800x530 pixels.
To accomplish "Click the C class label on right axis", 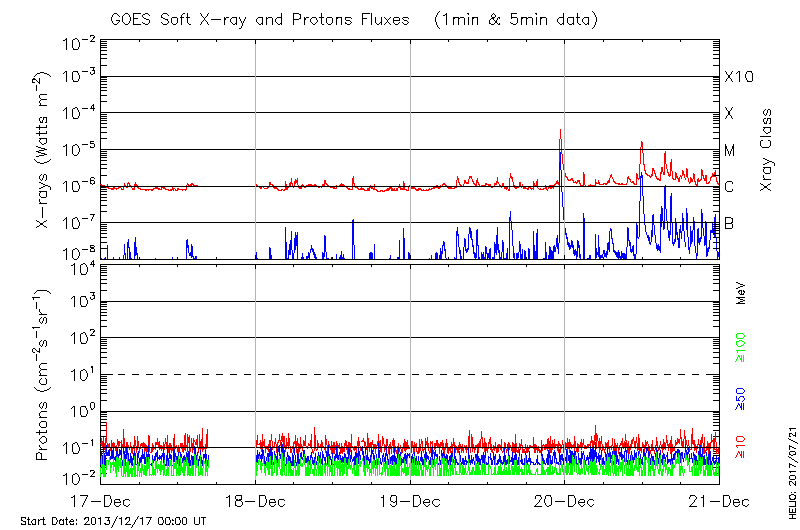I will tap(729, 187).
